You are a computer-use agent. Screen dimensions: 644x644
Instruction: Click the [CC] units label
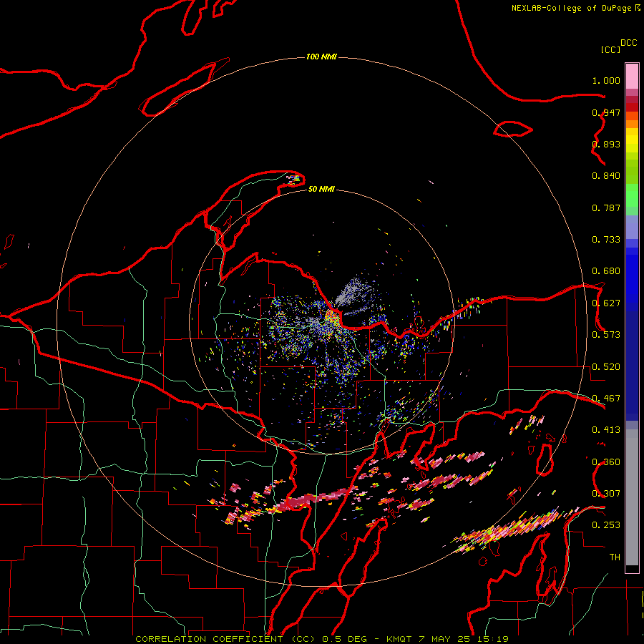(610, 49)
